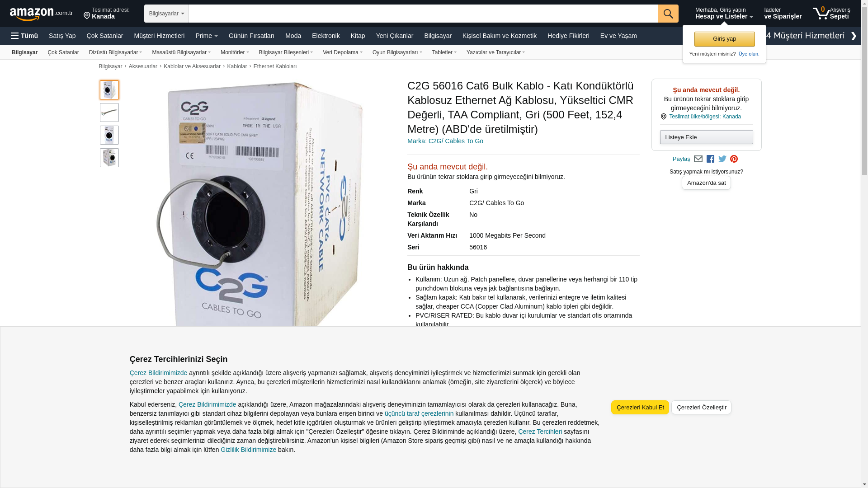Open the Marka: C2G/ Cables To Go link
Image resolution: width=868 pixels, height=488 pixels.
click(x=445, y=141)
